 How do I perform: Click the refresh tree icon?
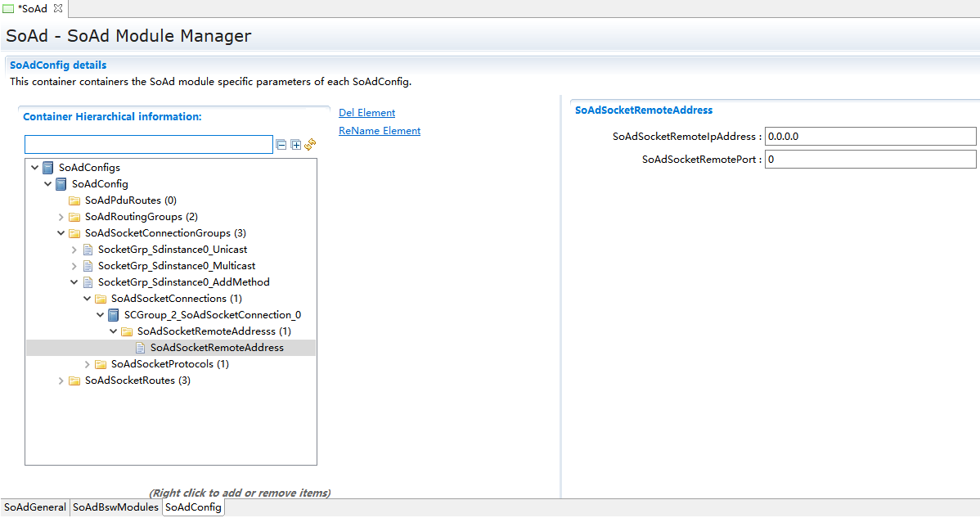coord(310,145)
